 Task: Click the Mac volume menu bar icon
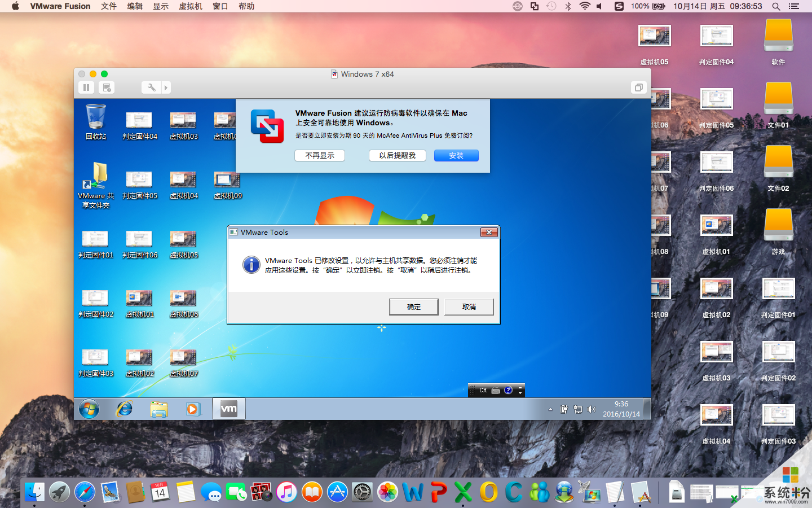599,6
